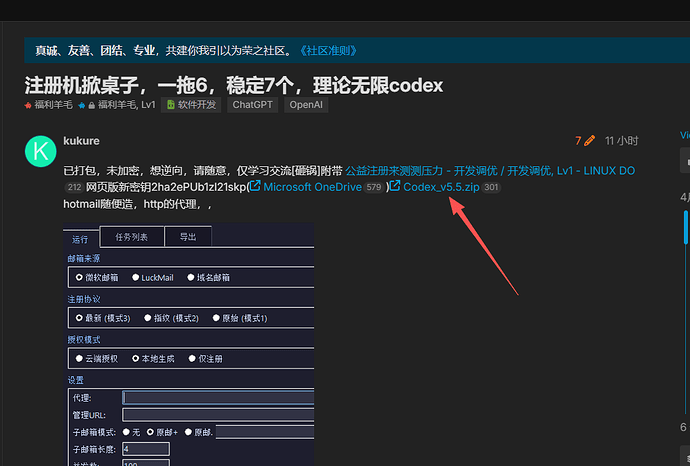690x466 pixels.
Task: Select the 微软邮箱 radio option
Action: (97, 278)
